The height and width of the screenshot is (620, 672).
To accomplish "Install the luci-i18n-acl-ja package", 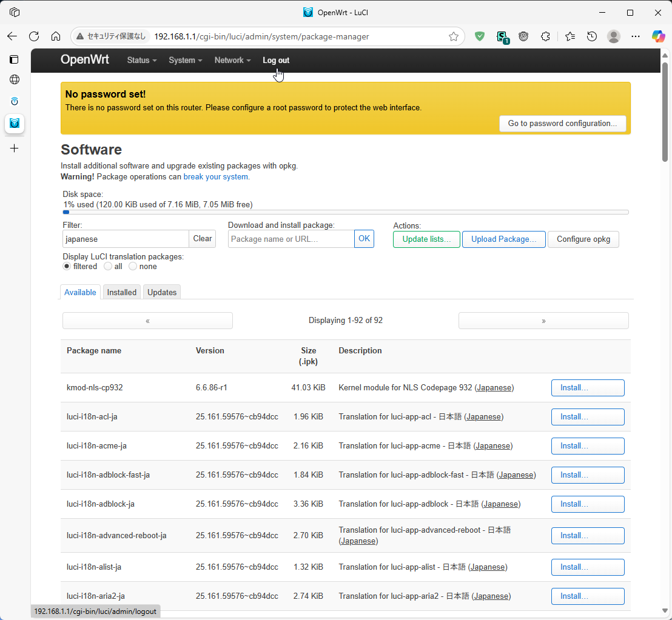I will pos(588,417).
